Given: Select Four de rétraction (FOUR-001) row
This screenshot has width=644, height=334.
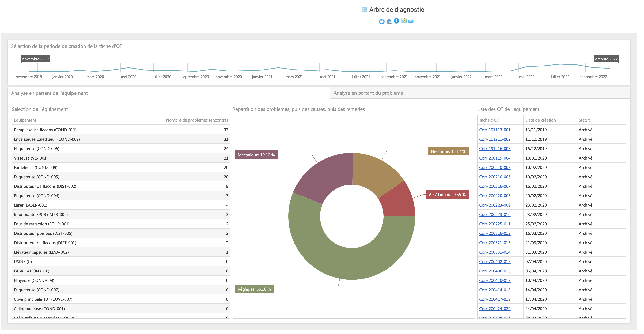Looking at the screenshot, I should coord(121,224).
